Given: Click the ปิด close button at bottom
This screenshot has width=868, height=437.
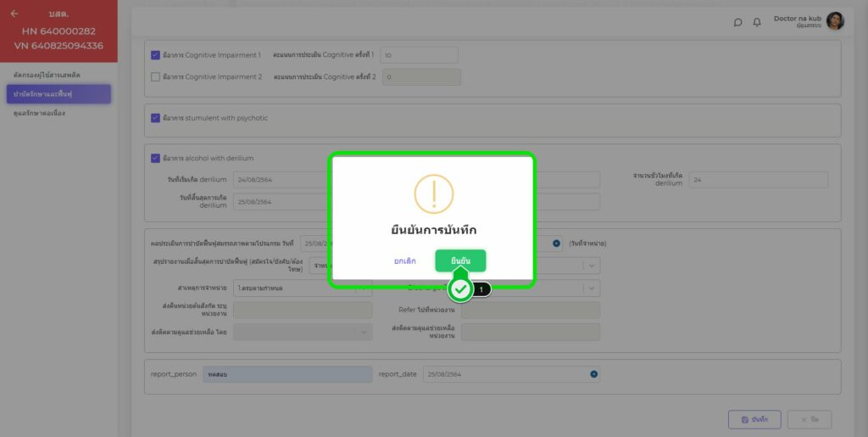Looking at the screenshot, I should [x=809, y=419].
